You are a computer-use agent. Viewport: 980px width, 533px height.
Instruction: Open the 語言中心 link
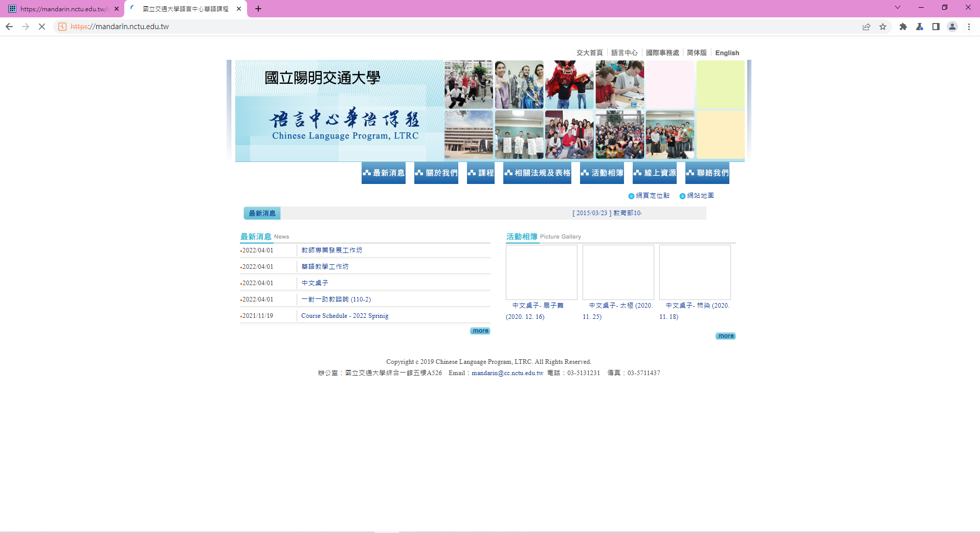click(x=625, y=53)
